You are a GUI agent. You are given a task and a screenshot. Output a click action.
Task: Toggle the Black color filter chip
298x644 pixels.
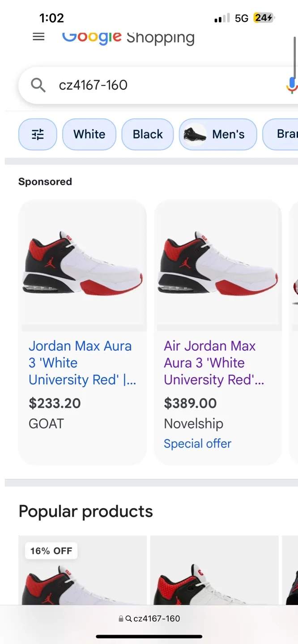147,134
